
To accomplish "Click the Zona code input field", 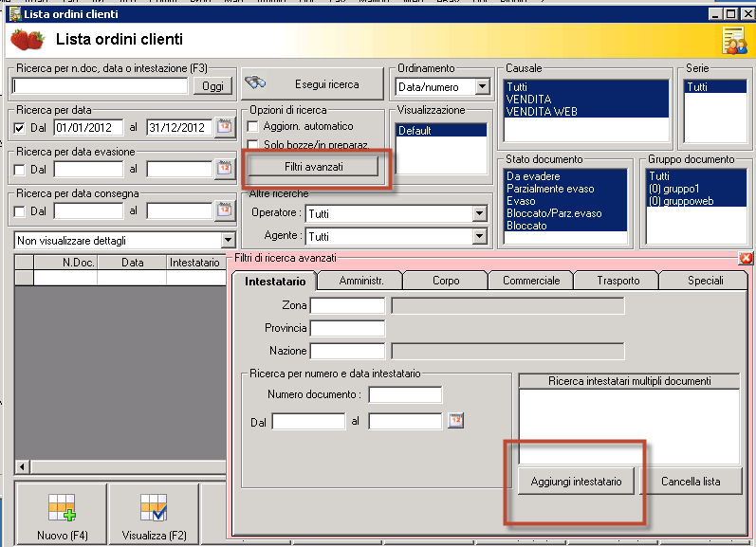I will (347, 305).
